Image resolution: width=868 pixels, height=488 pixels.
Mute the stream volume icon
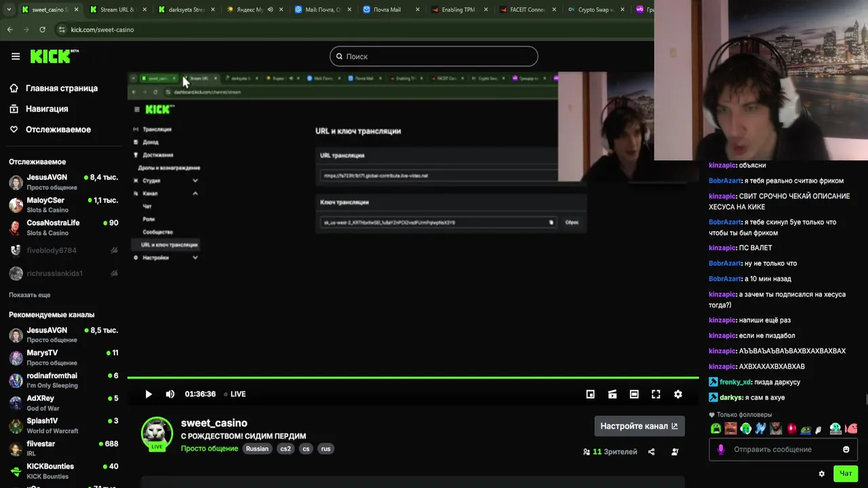[x=170, y=394]
